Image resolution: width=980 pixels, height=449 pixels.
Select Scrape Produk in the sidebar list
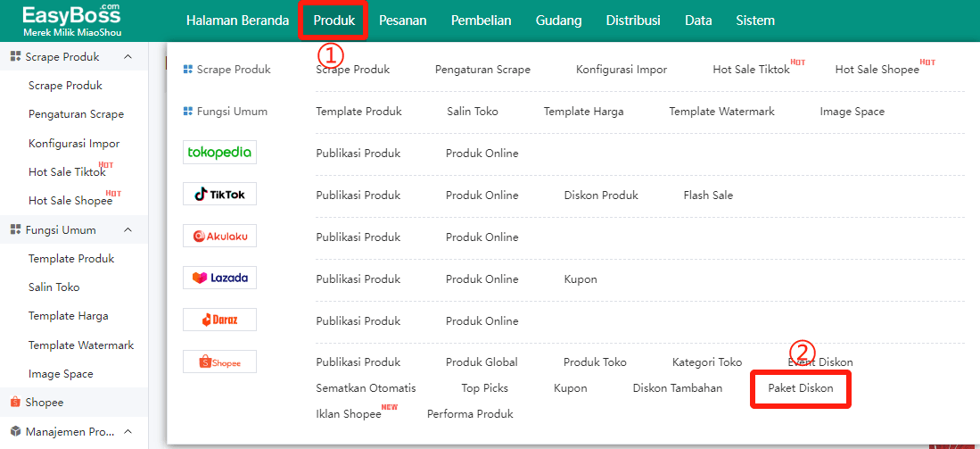pos(65,86)
